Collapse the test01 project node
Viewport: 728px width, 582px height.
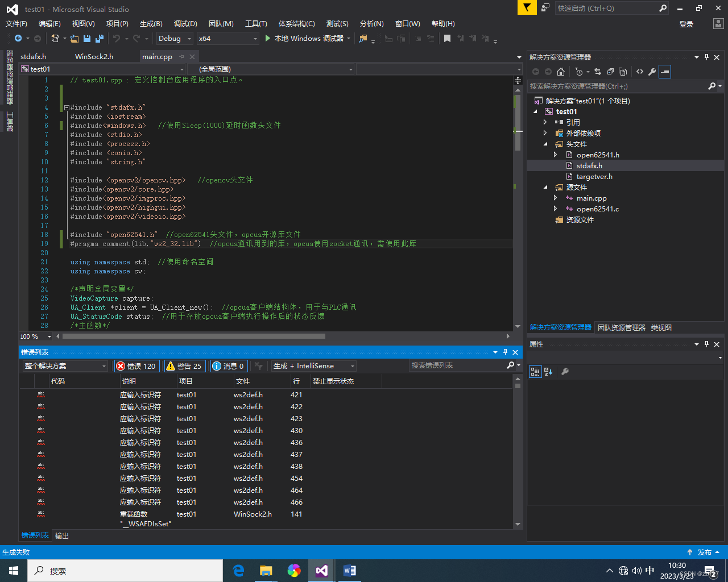(x=535, y=112)
